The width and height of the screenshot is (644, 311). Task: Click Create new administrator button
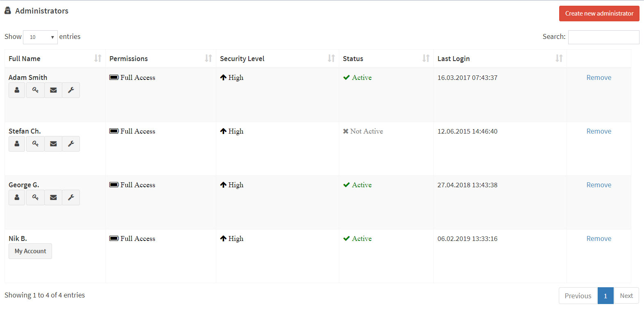point(599,14)
